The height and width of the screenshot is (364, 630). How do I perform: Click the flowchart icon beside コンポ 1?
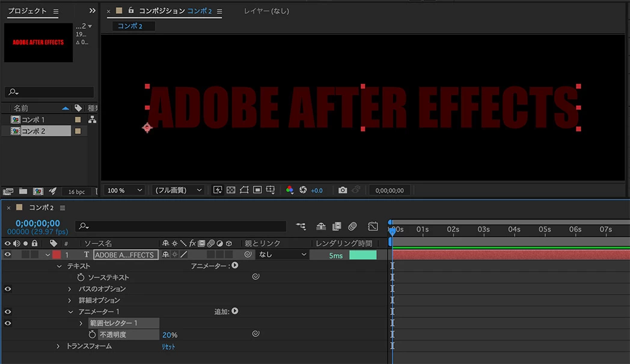click(x=92, y=120)
